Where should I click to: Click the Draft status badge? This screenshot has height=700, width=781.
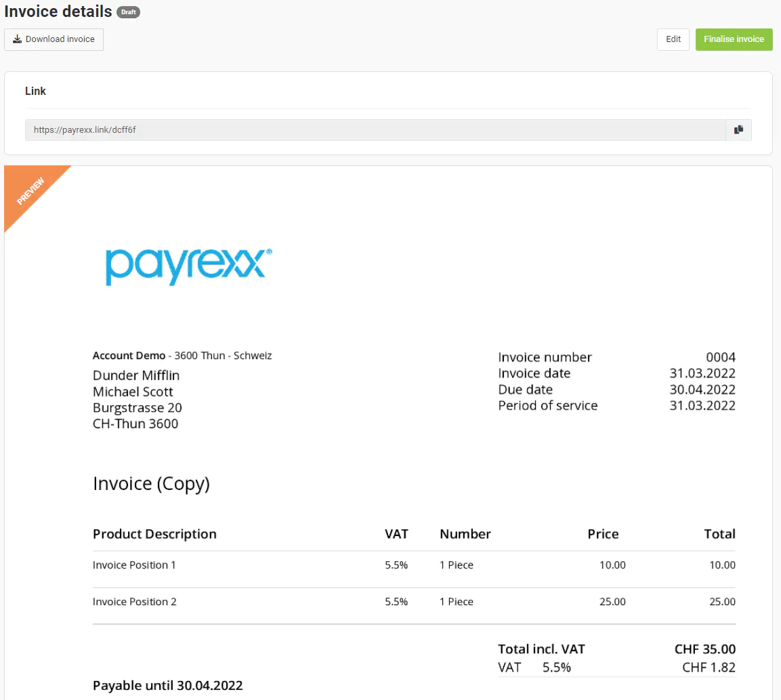point(128,13)
